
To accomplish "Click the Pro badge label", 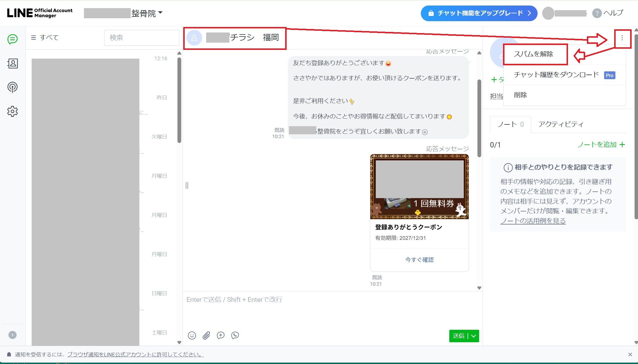I will pos(610,75).
